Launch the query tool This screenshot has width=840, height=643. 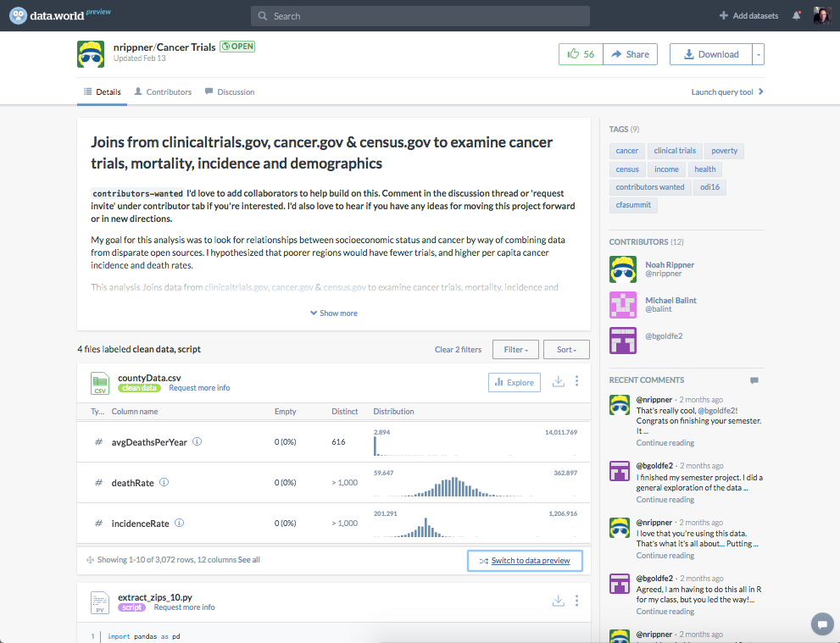click(727, 92)
